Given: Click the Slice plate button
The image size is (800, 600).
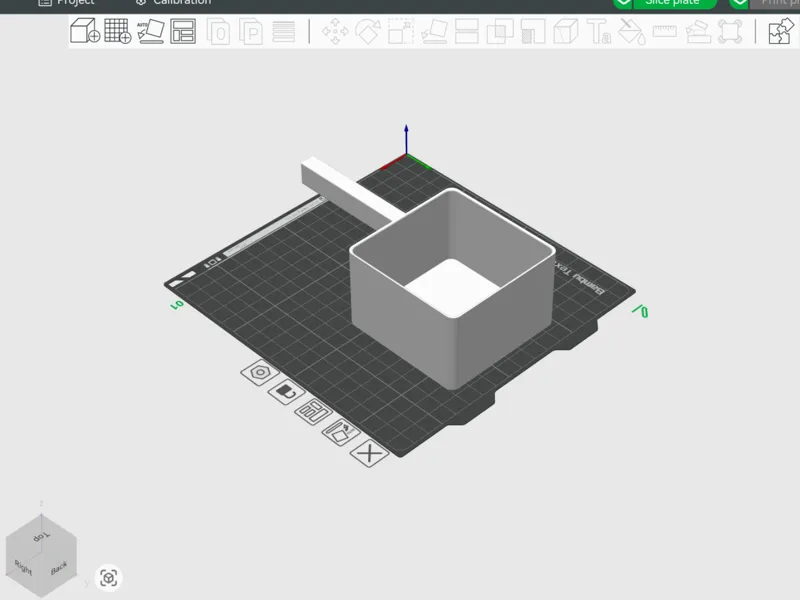Looking at the screenshot, I should (675, 3).
